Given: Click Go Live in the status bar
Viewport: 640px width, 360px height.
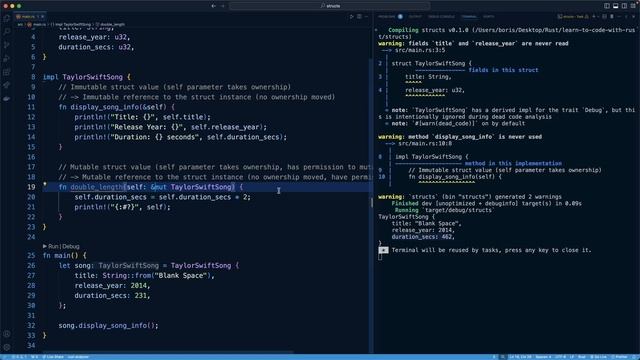Looking at the screenshot, I should (x=599, y=357).
